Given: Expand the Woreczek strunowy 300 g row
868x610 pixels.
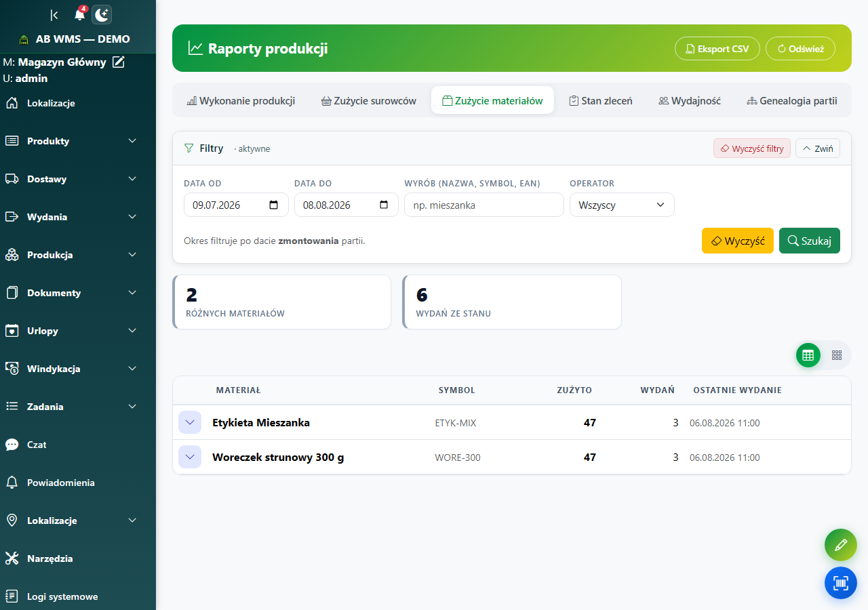Looking at the screenshot, I should [190, 457].
